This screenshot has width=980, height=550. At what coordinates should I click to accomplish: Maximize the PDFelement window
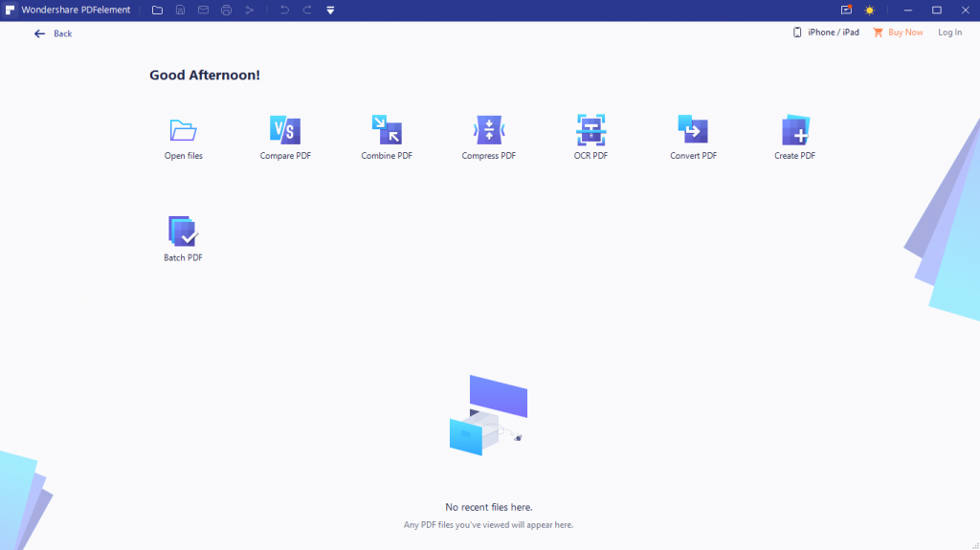click(x=937, y=10)
